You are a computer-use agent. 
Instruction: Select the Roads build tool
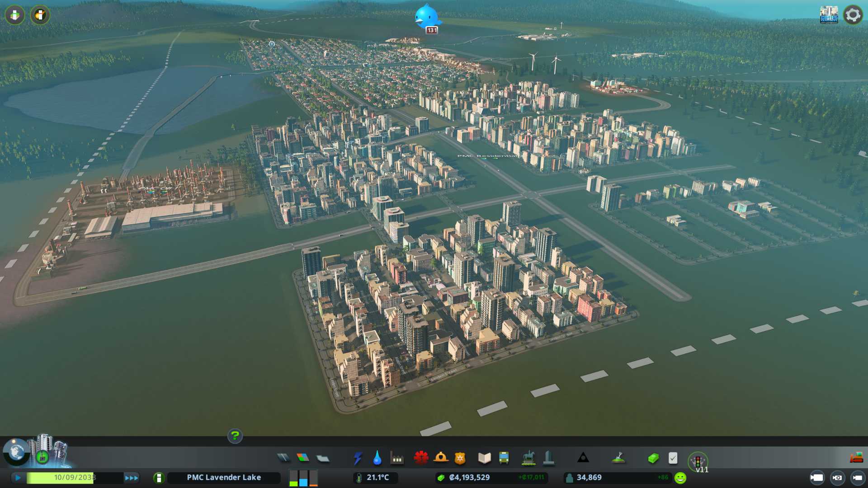(x=283, y=458)
